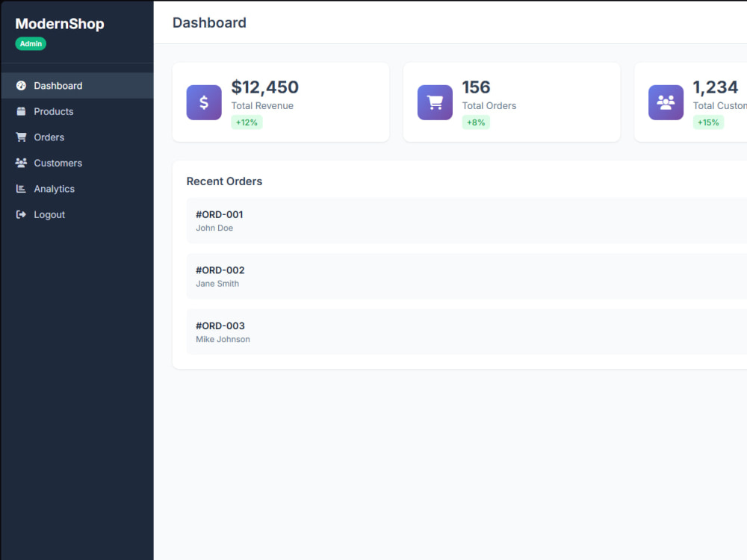This screenshot has width=747, height=560.
Task: Open order #ORD-002 row
Action: pos(467,276)
